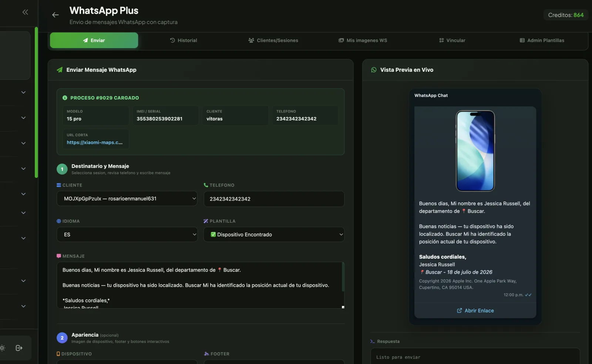
Task: Open the short URL link xiaomi-maps
Action: (x=95, y=142)
